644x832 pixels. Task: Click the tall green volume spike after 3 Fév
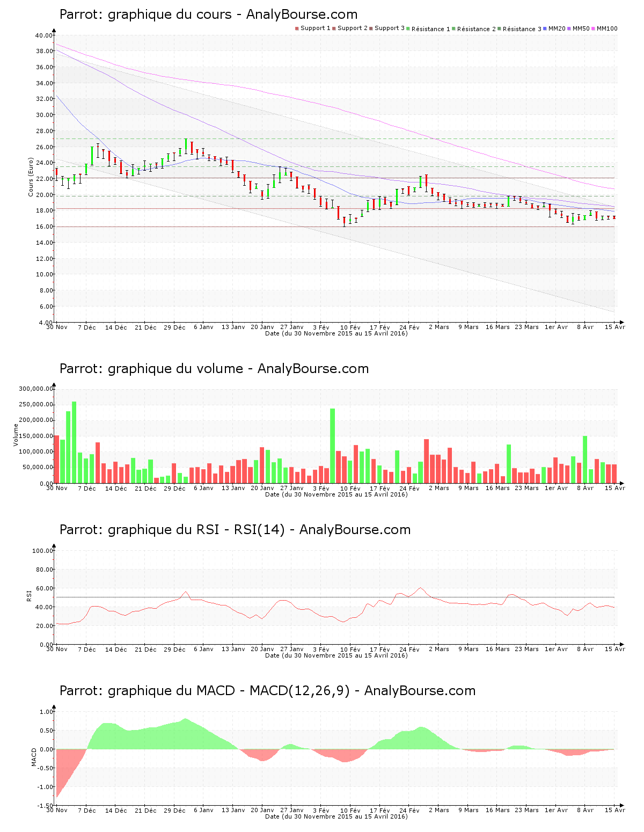coord(332,446)
